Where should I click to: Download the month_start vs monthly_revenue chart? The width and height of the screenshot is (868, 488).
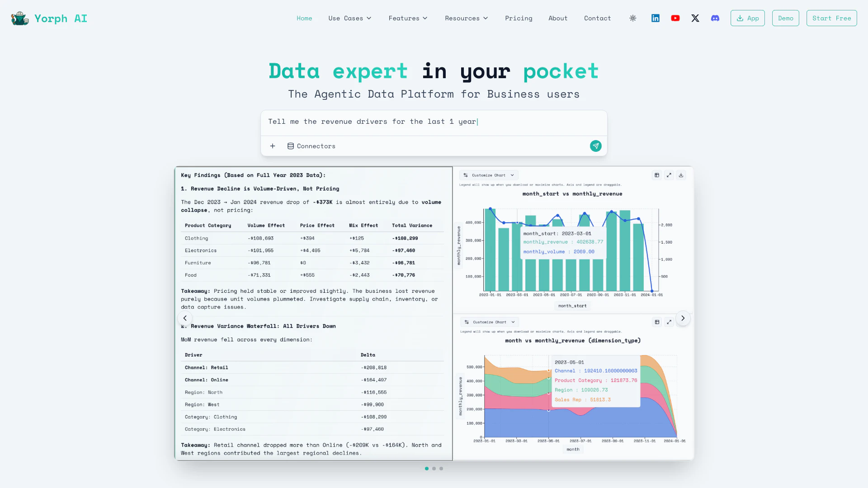681,175
